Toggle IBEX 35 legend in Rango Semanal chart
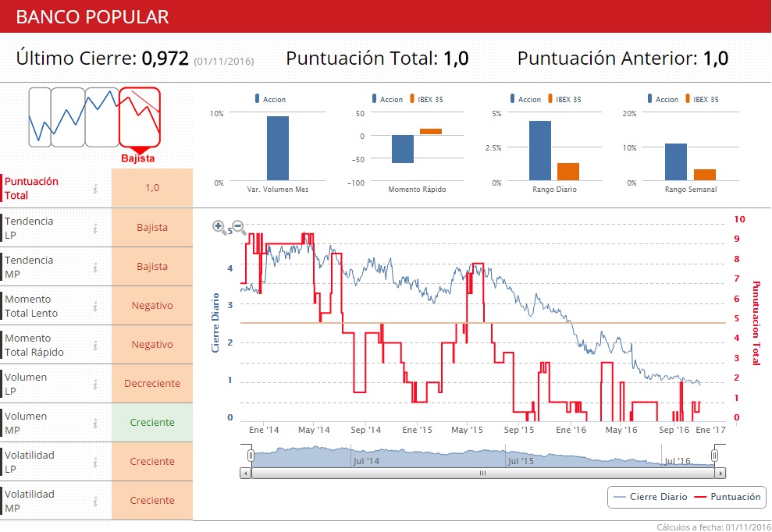 [x=702, y=99]
